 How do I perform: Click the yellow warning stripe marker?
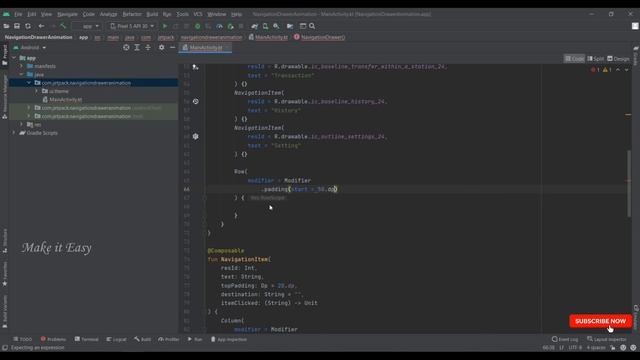point(628,115)
